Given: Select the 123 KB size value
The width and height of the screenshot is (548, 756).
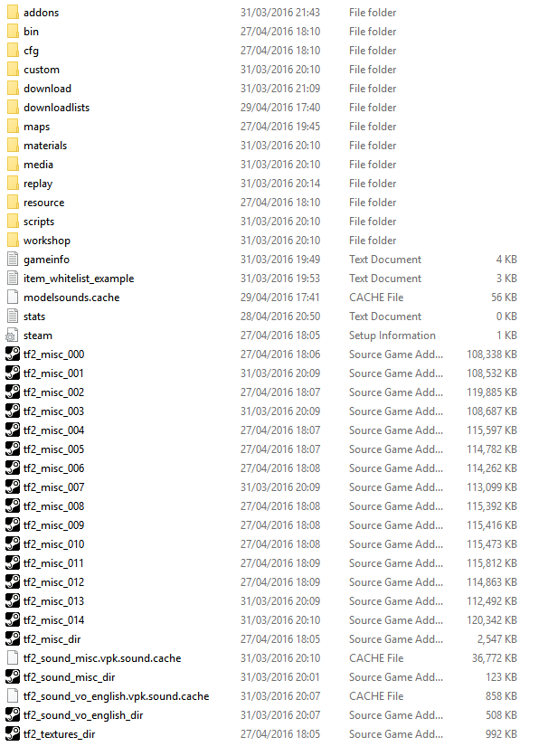Looking at the screenshot, I should pos(501,677).
